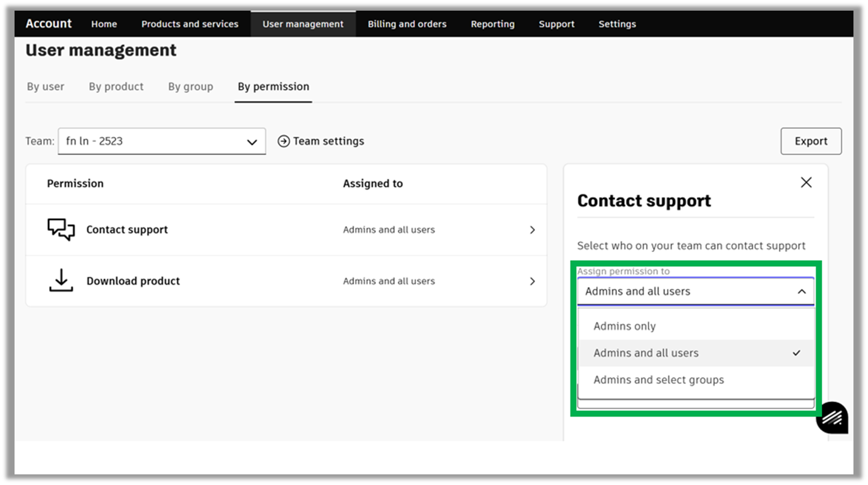Close the Contact support panel with the X

[x=805, y=182]
